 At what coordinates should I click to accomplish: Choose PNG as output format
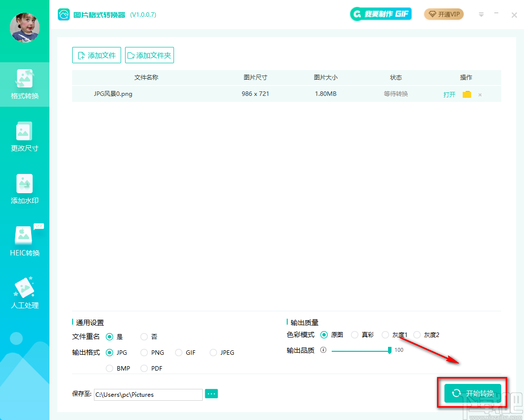143,352
